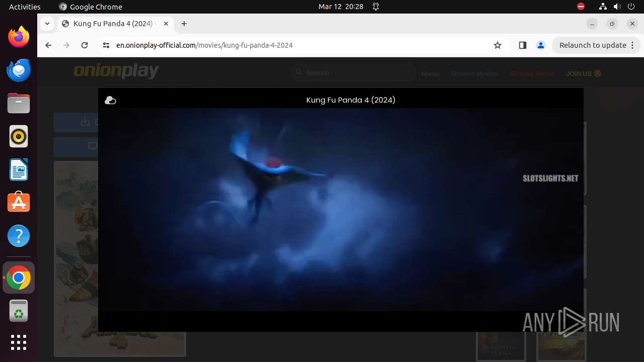Click the Google Chrome dock icon
Screen dimensions: 644x362
point(19,278)
